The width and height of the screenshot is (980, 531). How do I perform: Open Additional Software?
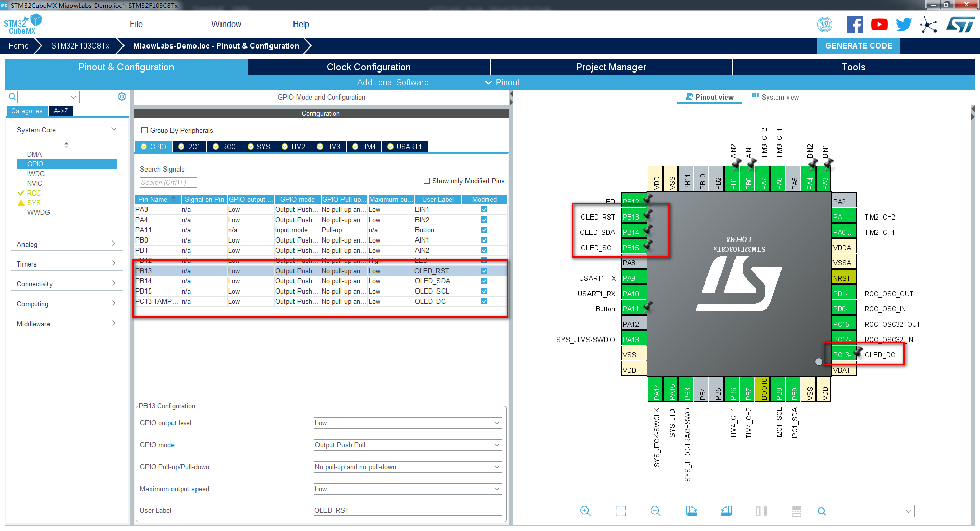[x=393, y=82]
